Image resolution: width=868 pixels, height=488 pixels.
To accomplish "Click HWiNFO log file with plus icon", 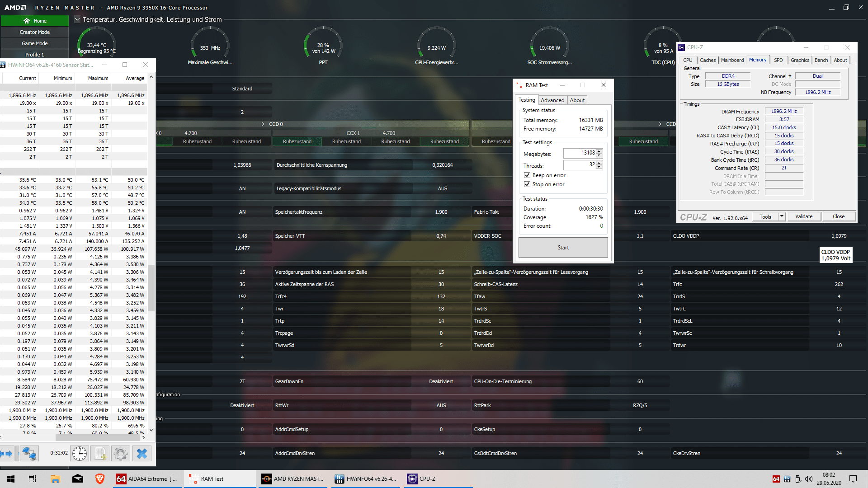I will point(100,453).
